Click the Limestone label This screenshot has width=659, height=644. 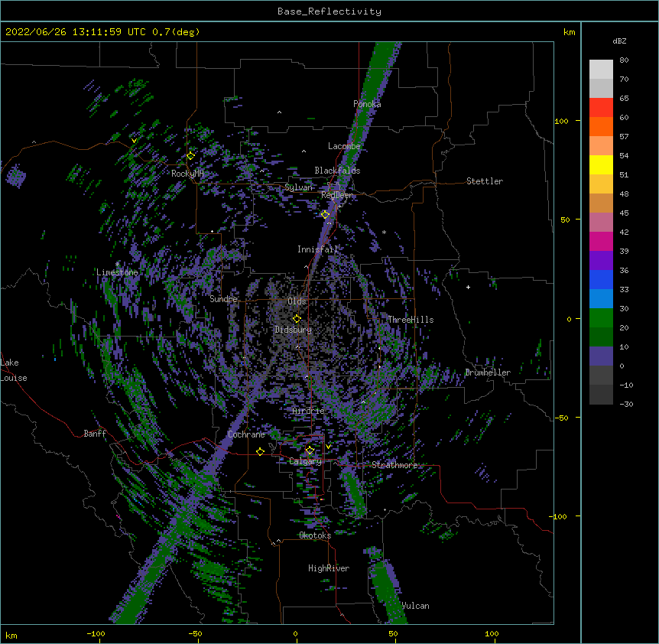point(117,272)
